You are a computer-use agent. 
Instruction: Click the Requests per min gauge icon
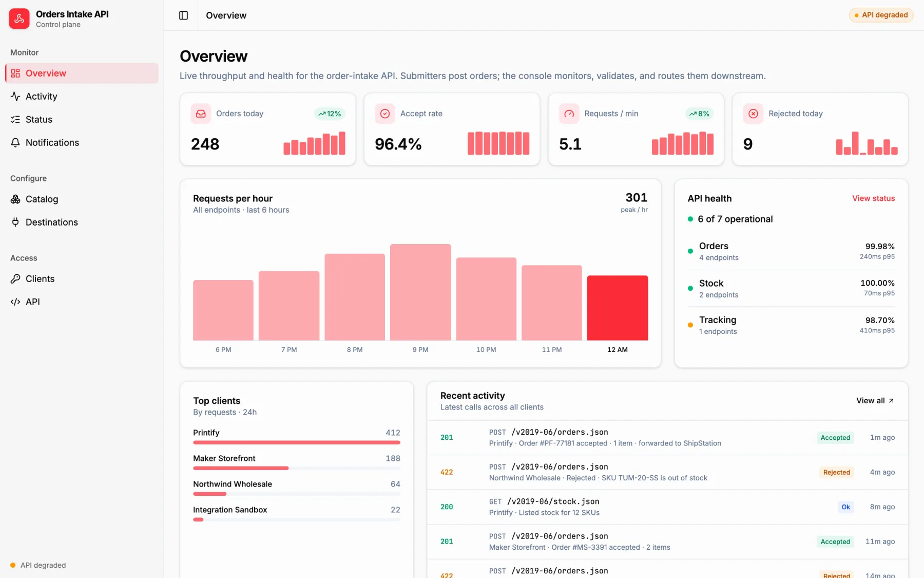tap(569, 114)
